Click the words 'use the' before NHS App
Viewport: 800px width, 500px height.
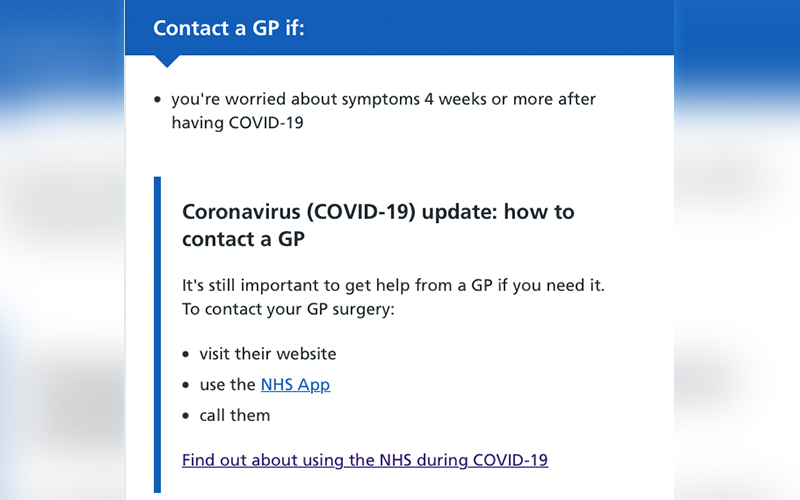click(228, 384)
